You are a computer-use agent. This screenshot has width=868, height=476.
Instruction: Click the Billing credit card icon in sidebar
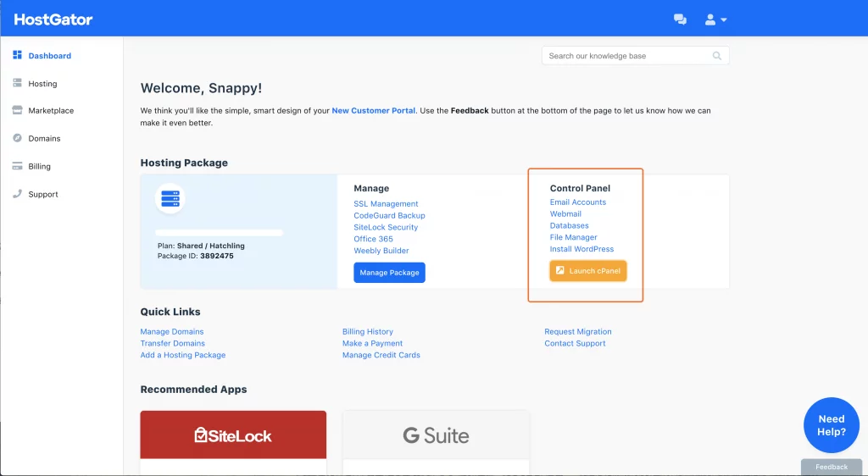click(17, 166)
